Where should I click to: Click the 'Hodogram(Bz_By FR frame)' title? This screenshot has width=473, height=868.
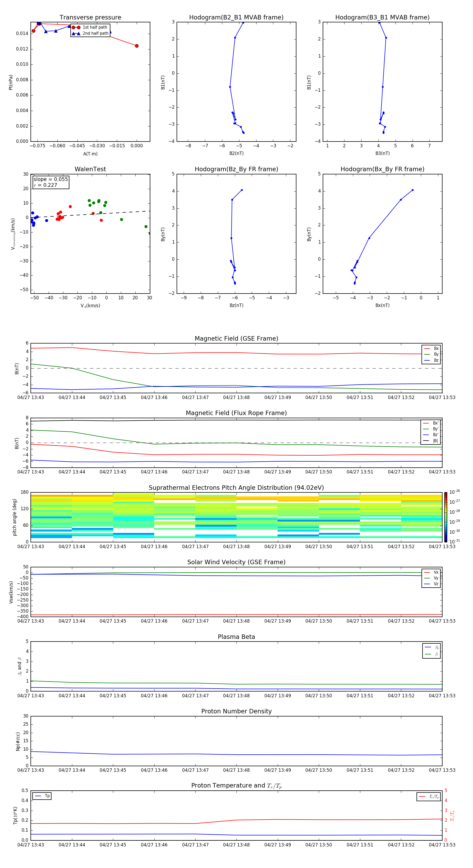(x=236, y=169)
